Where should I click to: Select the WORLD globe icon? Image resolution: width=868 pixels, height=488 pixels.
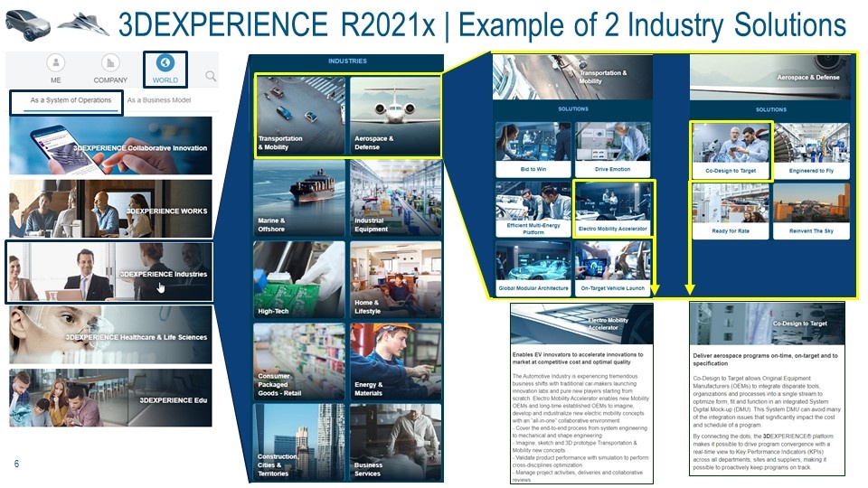pos(165,62)
